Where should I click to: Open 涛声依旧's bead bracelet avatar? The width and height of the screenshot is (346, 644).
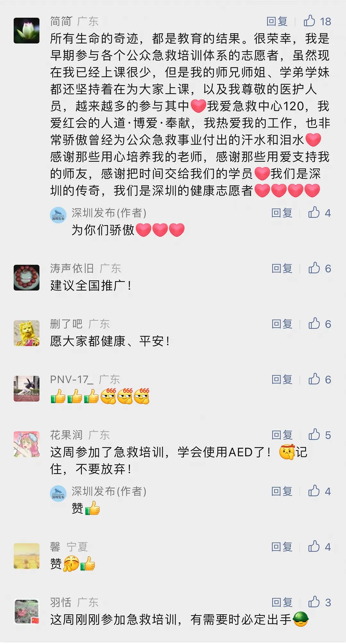pos(27,277)
